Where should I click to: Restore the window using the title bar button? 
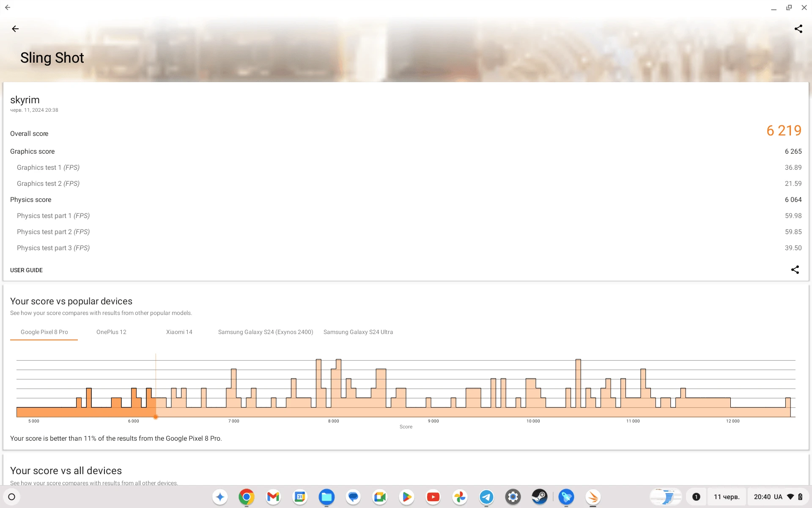coord(789,7)
